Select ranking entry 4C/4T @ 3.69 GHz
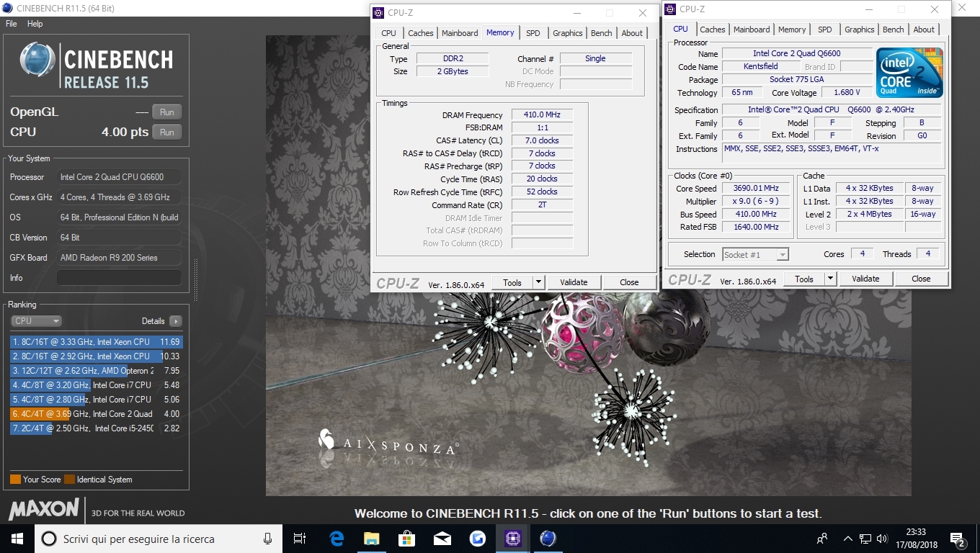 pyautogui.click(x=97, y=414)
